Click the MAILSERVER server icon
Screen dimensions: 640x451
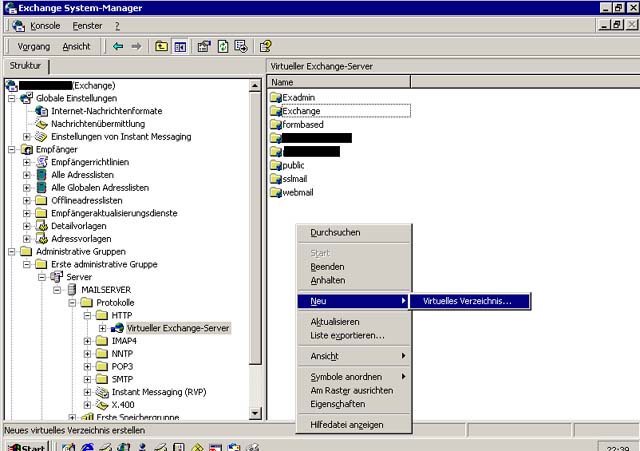(x=72, y=290)
